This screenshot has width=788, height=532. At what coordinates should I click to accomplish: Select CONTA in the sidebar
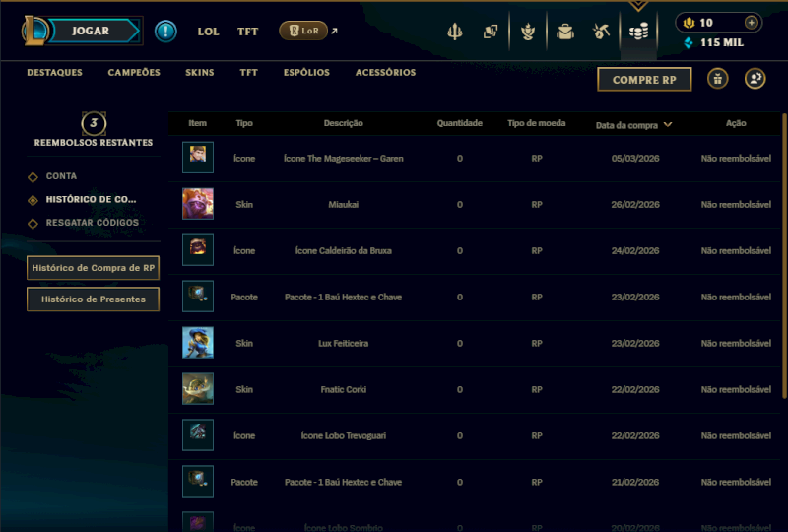[61, 176]
